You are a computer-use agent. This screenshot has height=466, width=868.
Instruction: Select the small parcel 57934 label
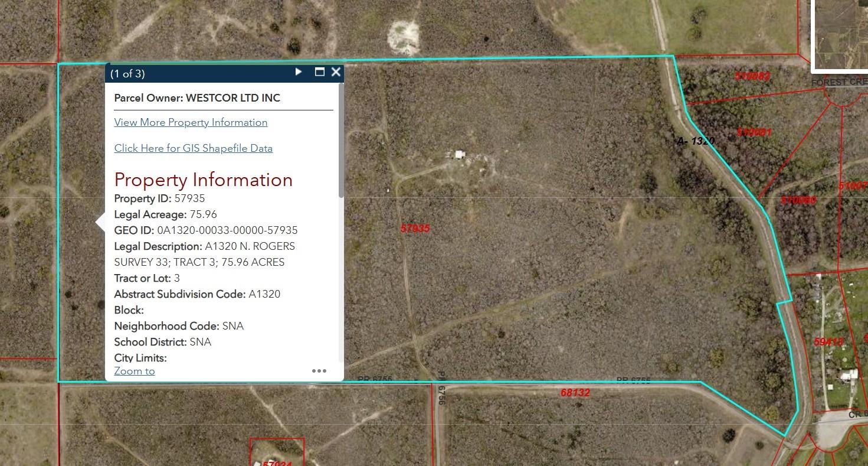pyautogui.click(x=277, y=463)
